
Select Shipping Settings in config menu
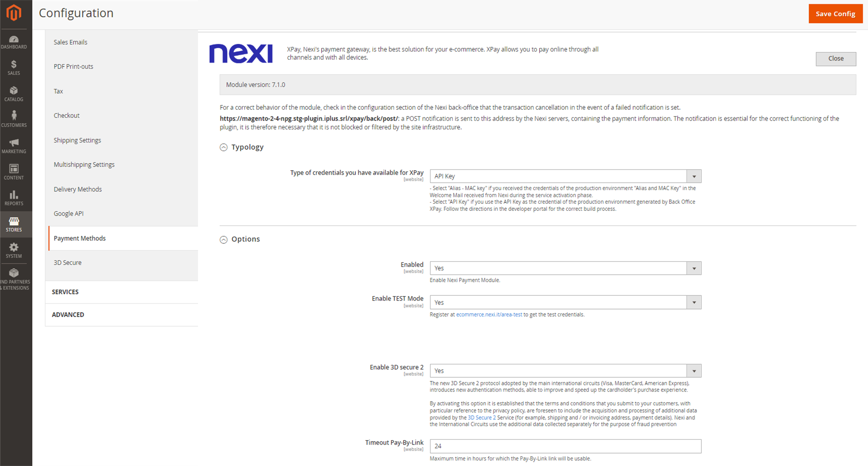[x=77, y=140]
